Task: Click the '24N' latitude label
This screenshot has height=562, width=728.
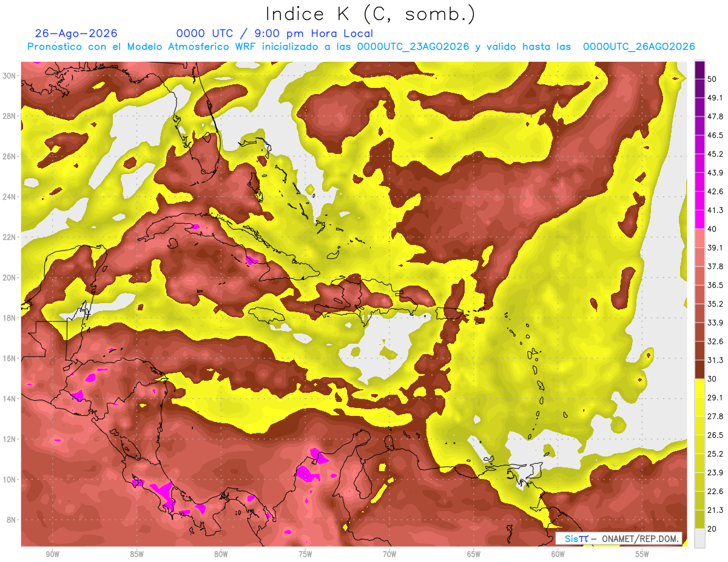Action: pyautogui.click(x=10, y=197)
